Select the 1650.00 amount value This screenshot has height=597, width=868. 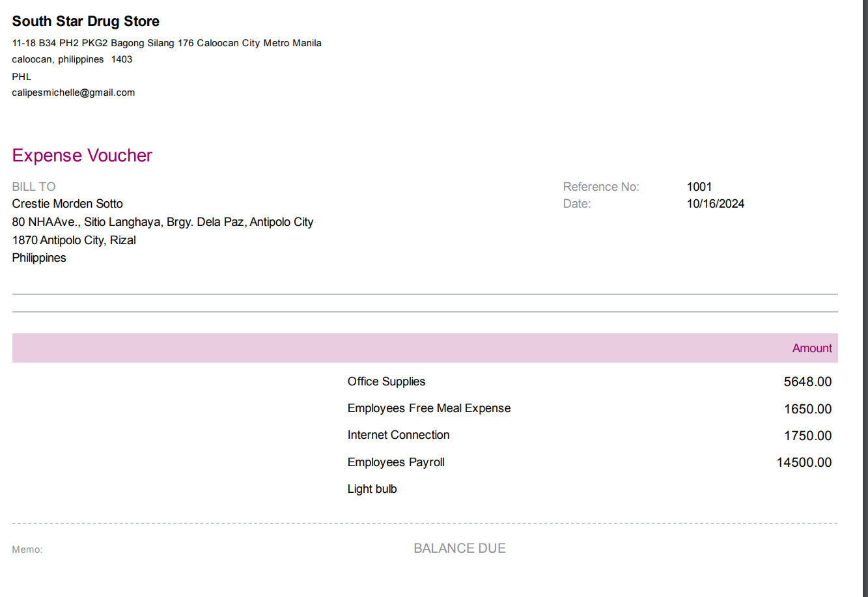(x=807, y=410)
